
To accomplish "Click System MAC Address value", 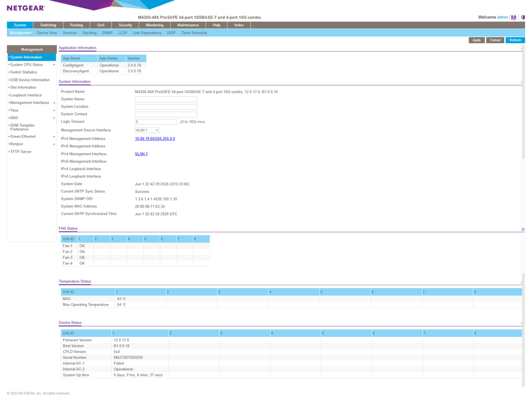I will [x=150, y=206].
